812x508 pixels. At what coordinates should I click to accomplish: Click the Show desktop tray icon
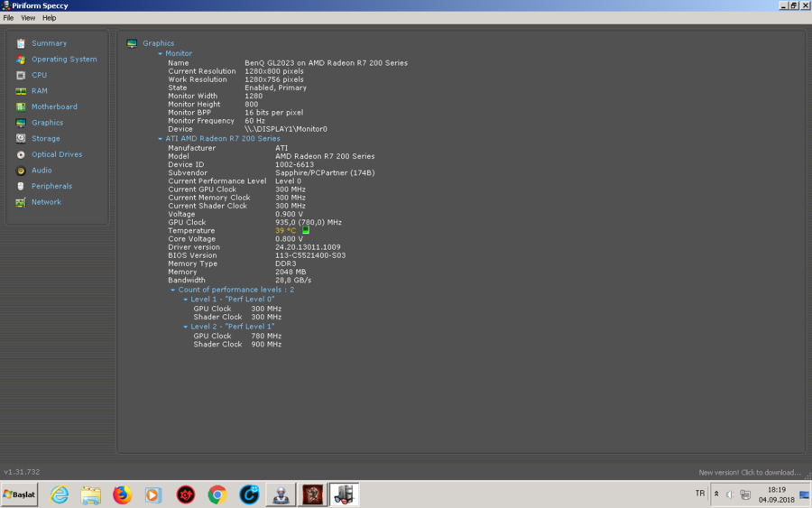point(804,494)
